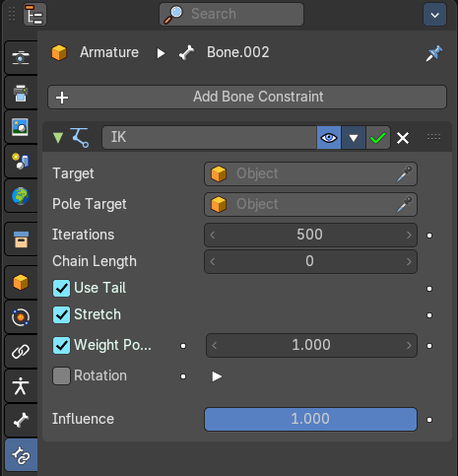Uncheck the Use Tail checkbox

(61, 289)
